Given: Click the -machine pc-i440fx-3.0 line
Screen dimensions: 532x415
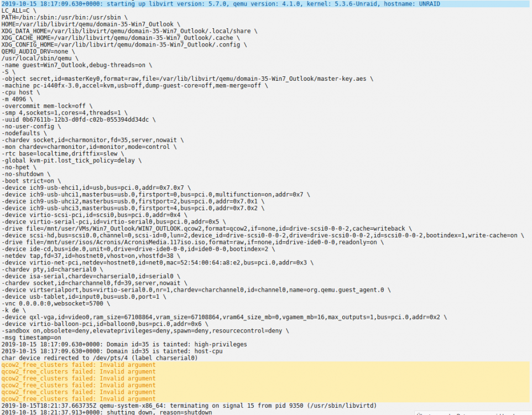Looking at the screenshot, I should point(135,85).
